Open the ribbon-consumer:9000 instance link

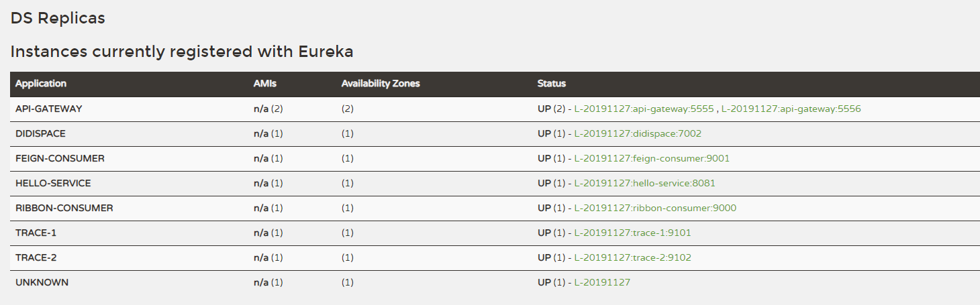[x=655, y=208]
